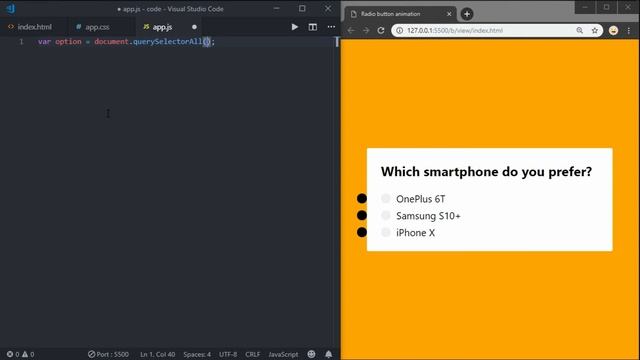Click the 'Which smartphone do you prefer?' heading
The height and width of the screenshot is (360, 640).
486,171
